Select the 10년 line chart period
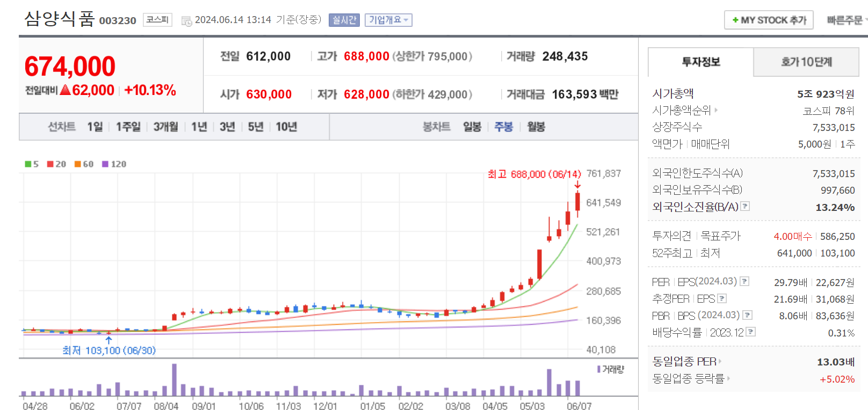The width and height of the screenshot is (868, 410). pyautogui.click(x=286, y=127)
